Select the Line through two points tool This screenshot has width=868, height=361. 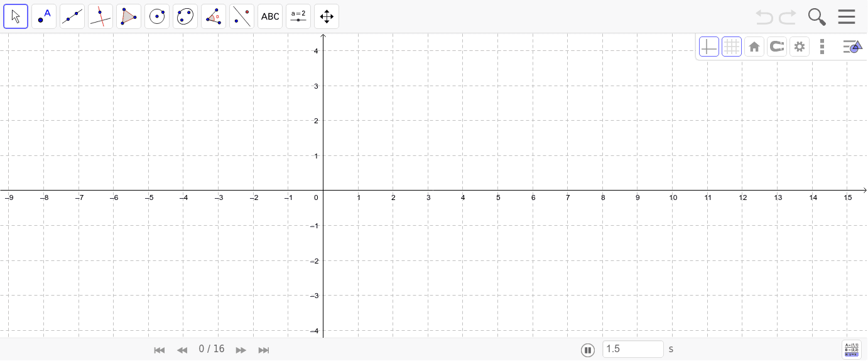click(x=72, y=16)
